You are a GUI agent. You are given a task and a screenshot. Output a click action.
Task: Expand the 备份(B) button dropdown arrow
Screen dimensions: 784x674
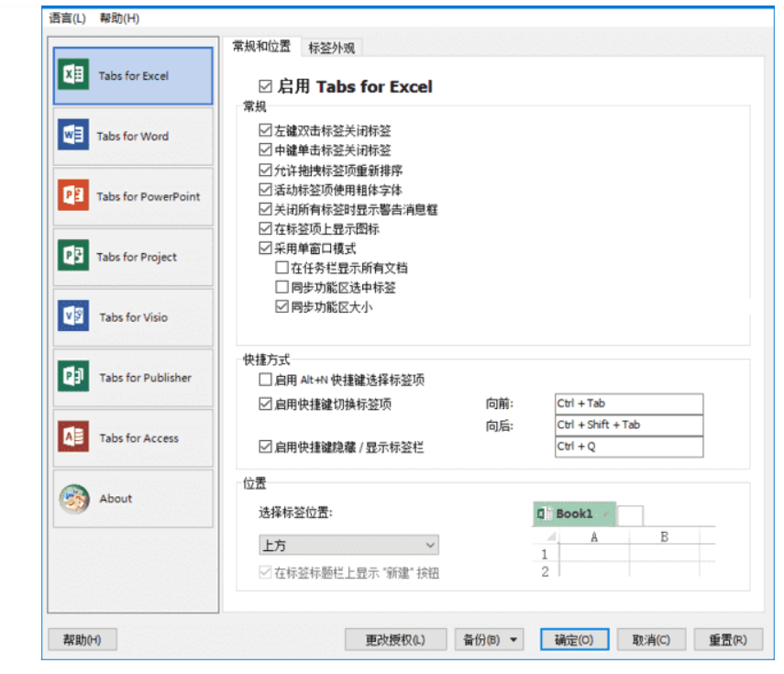[513, 639]
